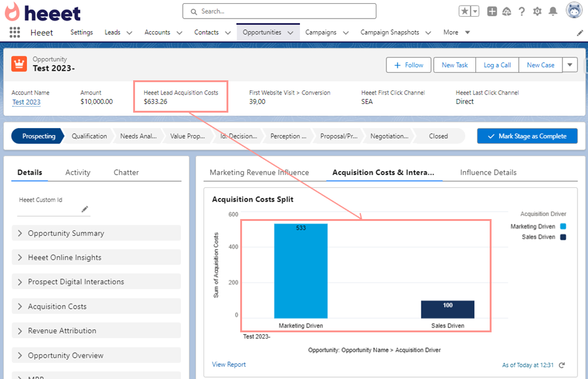Switch to the Details tab
The image size is (588, 379).
pyautogui.click(x=30, y=172)
